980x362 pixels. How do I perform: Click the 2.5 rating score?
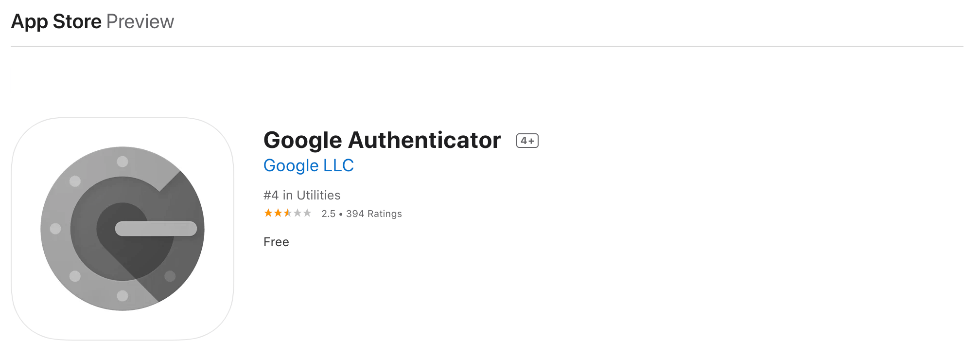(x=329, y=214)
